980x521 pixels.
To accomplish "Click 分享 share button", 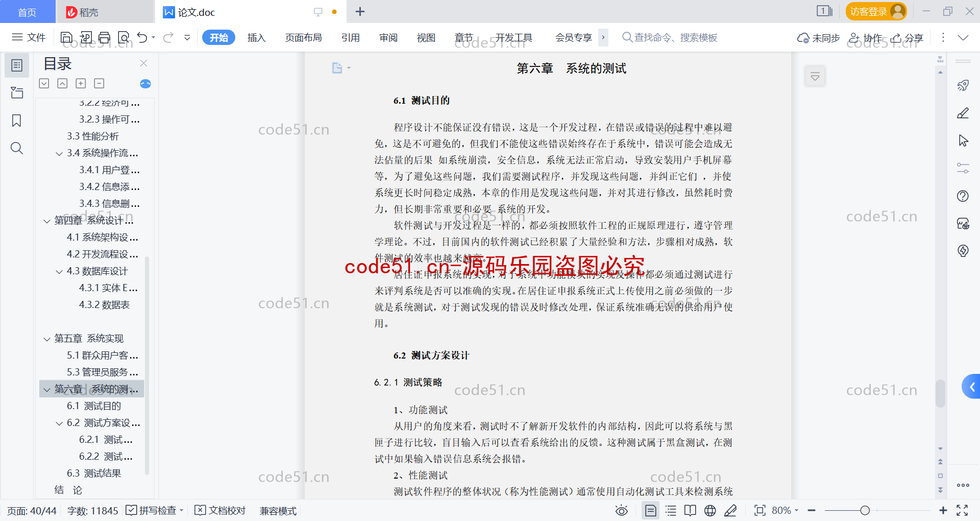I will [x=907, y=38].
